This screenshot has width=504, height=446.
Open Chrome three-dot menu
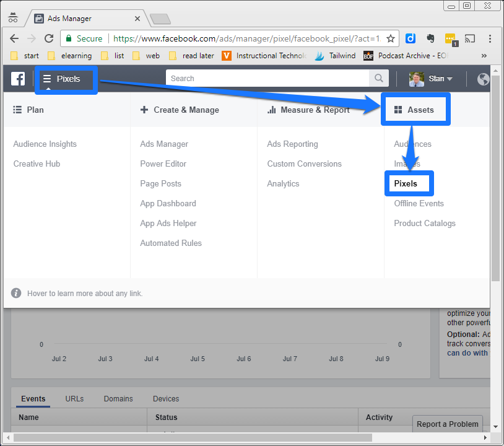tap(490, 38)
